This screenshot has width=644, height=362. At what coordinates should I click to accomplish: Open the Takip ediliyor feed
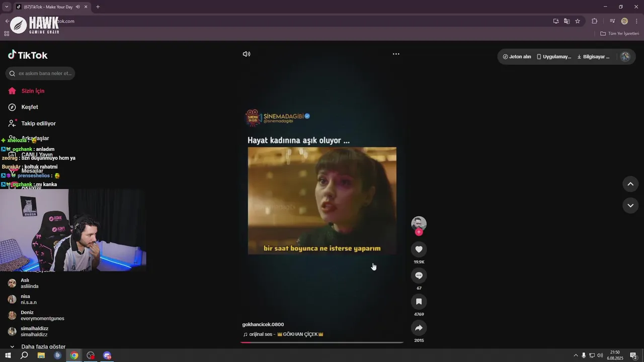38,123
